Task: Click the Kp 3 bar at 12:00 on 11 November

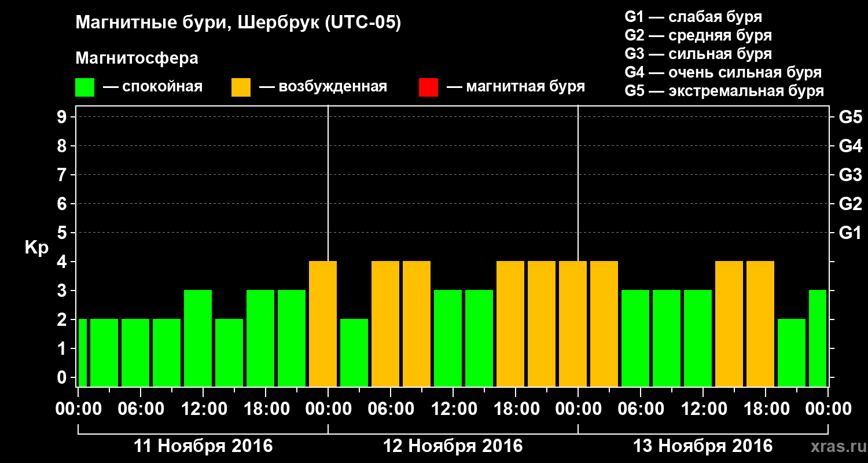Action: coord(198,338)
